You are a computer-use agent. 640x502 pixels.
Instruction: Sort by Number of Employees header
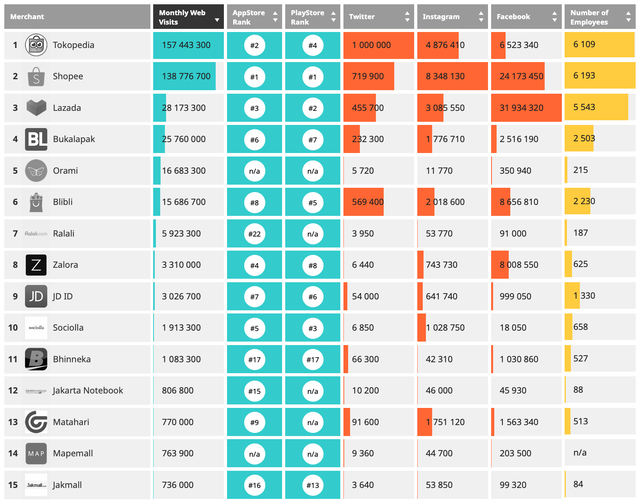point(600,17)
